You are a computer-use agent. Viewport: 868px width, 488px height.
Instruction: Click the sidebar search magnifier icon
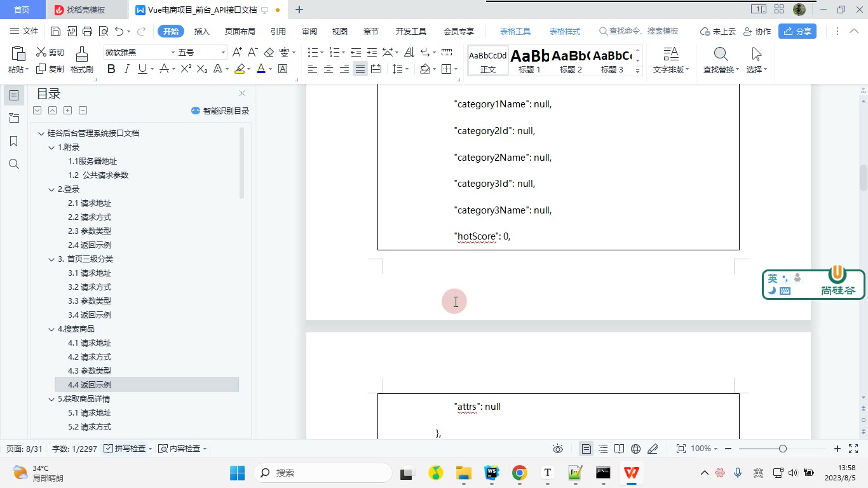click(x=14, y=164)
